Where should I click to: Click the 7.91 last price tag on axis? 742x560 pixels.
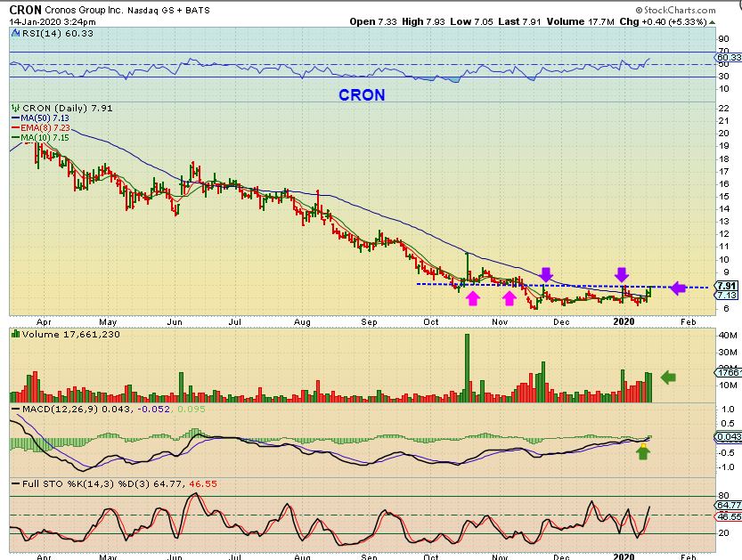726,286
